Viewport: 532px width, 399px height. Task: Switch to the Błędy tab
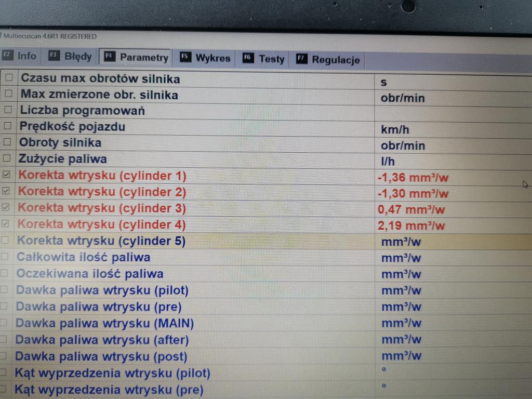(71, 56)
